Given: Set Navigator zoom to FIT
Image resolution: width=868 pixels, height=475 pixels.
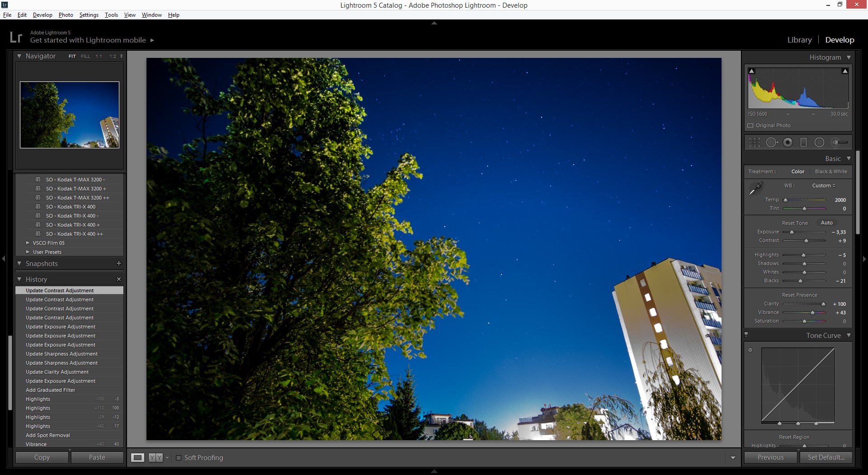Looking at the screenshot, I should click(72, 57).
